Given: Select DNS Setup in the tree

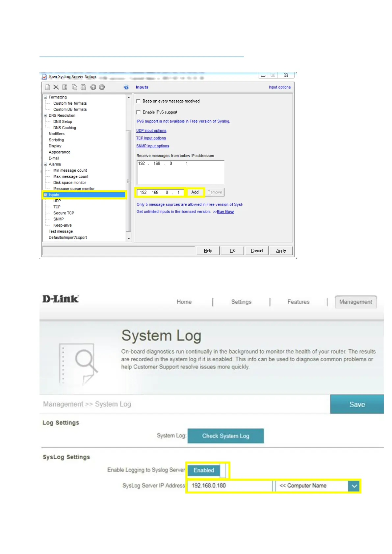Looking at the screenshot, I should (63, 122).
